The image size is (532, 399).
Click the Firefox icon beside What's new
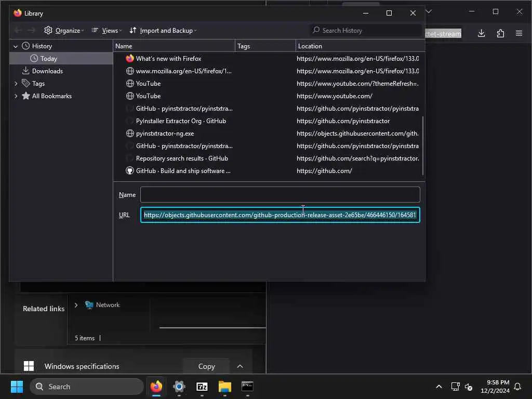[x=129, y=58]
